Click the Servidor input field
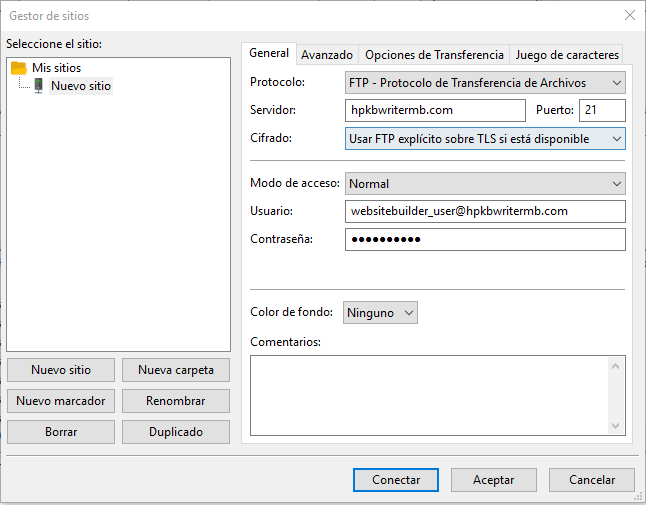The image size is (646, 505). pos(435,110)
